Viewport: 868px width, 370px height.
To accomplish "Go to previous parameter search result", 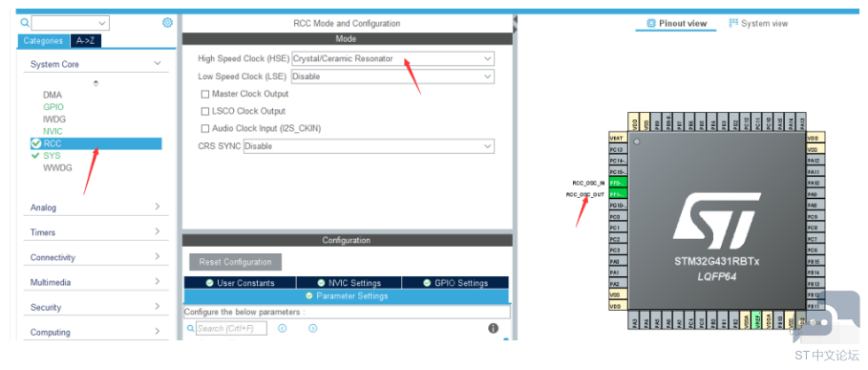I will [283, 329].
